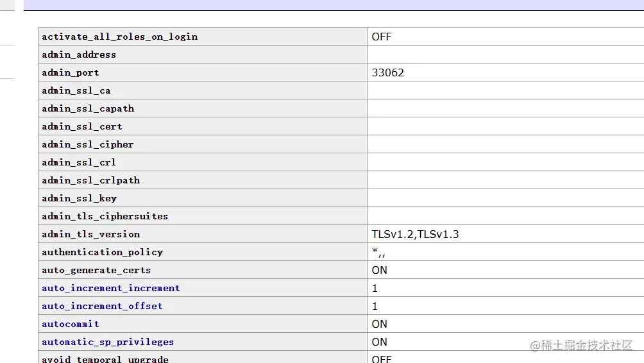This screenshot has height=363, width=644.
Task: Click the ON value of auto_generate_certs
Action: tap(380, 270)
